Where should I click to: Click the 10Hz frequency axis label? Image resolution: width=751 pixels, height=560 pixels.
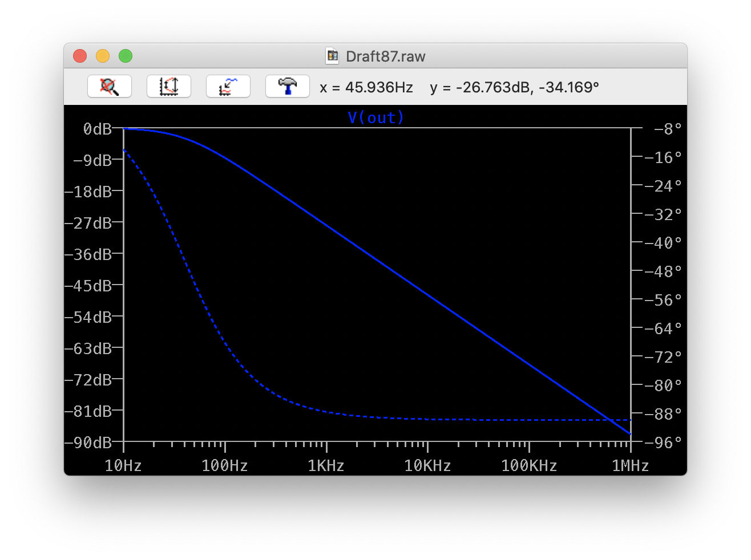[123, 466]
